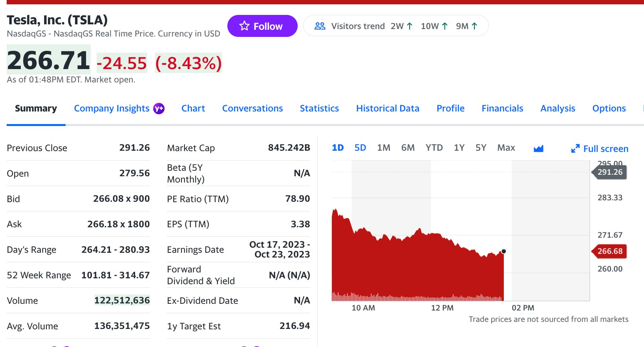This screenshot has height=347, width=644.
Task: Click Day's Range value 264.21 - 280.93
Action: point(115,250)
